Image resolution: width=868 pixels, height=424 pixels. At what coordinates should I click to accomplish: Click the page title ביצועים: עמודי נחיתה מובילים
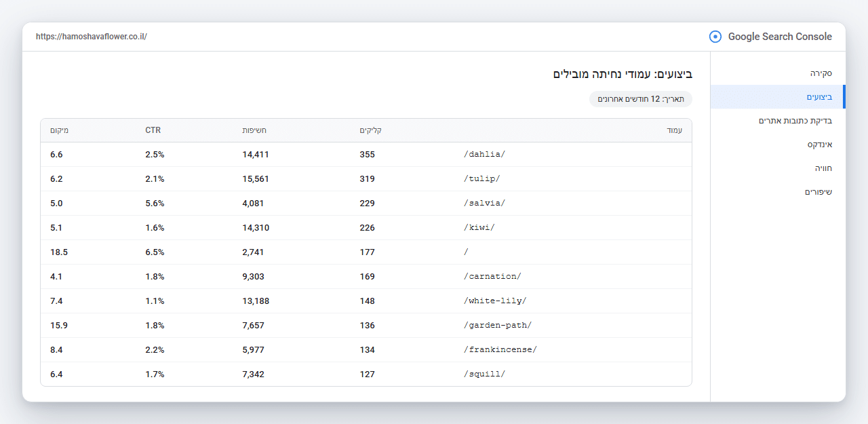click(623, 73)
